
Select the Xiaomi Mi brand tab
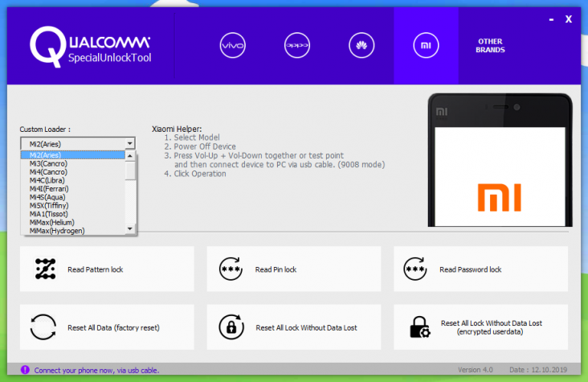pyautogui.click(x=426, y=46)
